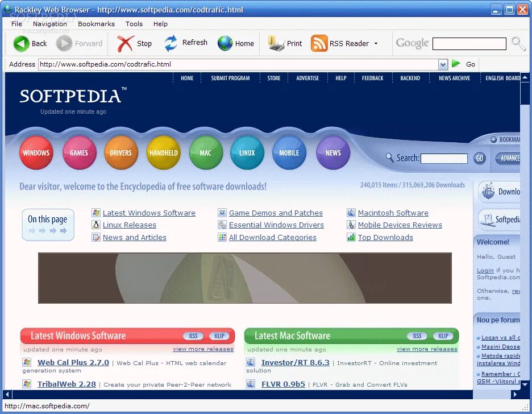The height and width of the screenshot is (414, 532).
Task: Click chart icon beside Top Downloads
Action: (x=351, y=237)
